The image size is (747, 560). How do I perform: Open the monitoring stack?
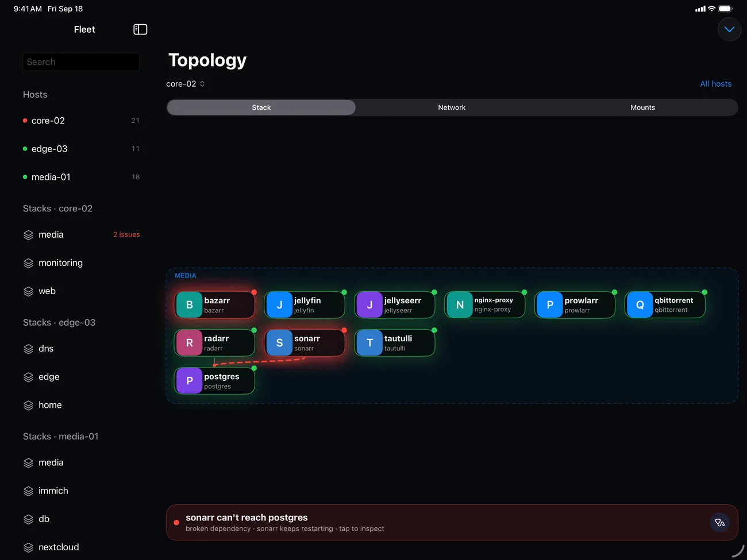coord(81,262)
